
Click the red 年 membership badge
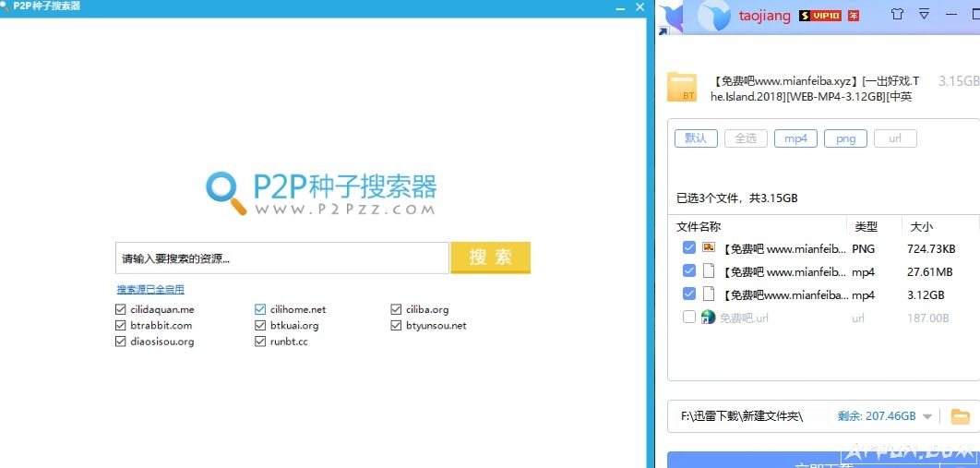coord(854,16)
